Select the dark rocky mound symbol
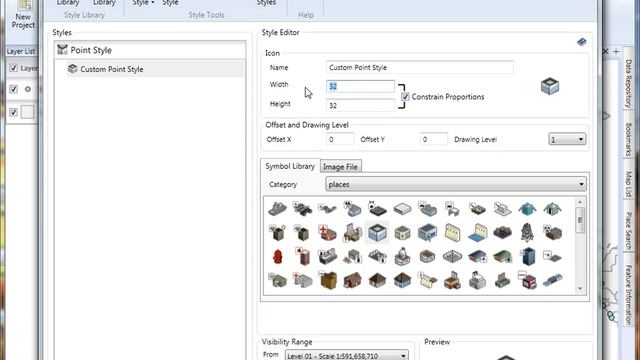640x360 pixels. click(502, 233)
